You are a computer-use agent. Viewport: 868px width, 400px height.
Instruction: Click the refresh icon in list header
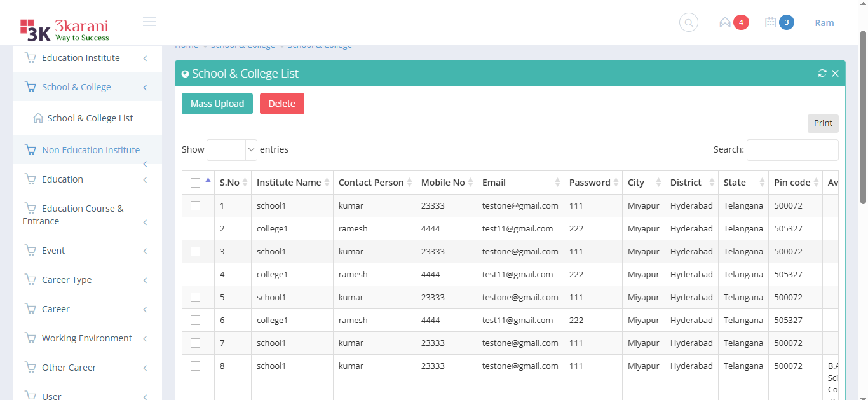tap(822, 74)
